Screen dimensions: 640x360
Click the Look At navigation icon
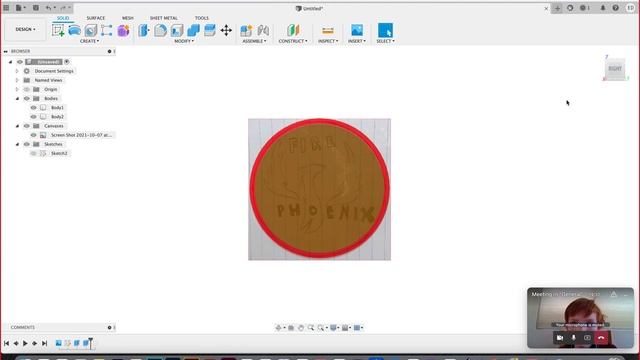291,328
